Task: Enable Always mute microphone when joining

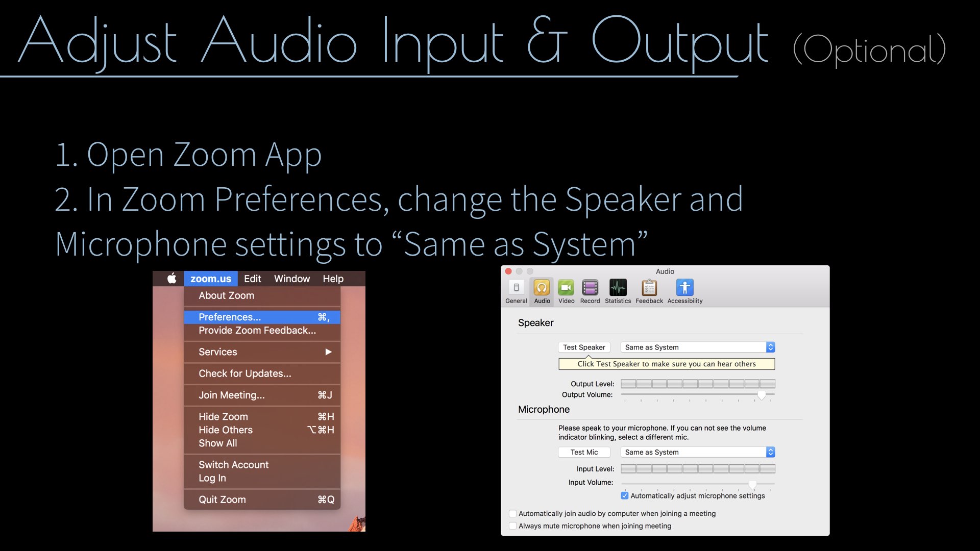Action: tap(513, 526)
